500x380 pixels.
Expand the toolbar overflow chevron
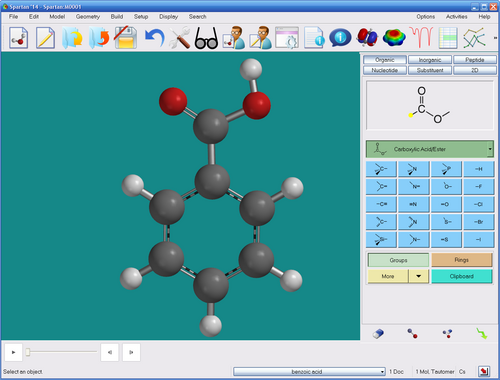pyautogui.click(x=495, y=38)
